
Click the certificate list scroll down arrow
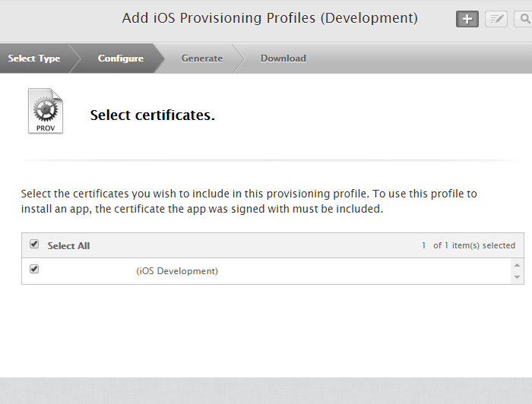coord(518,278)
